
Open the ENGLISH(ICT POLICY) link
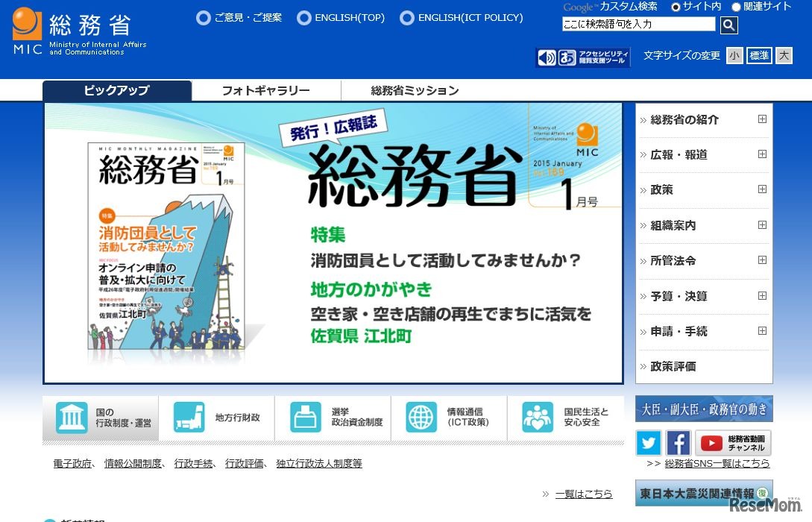coord(470,18)
